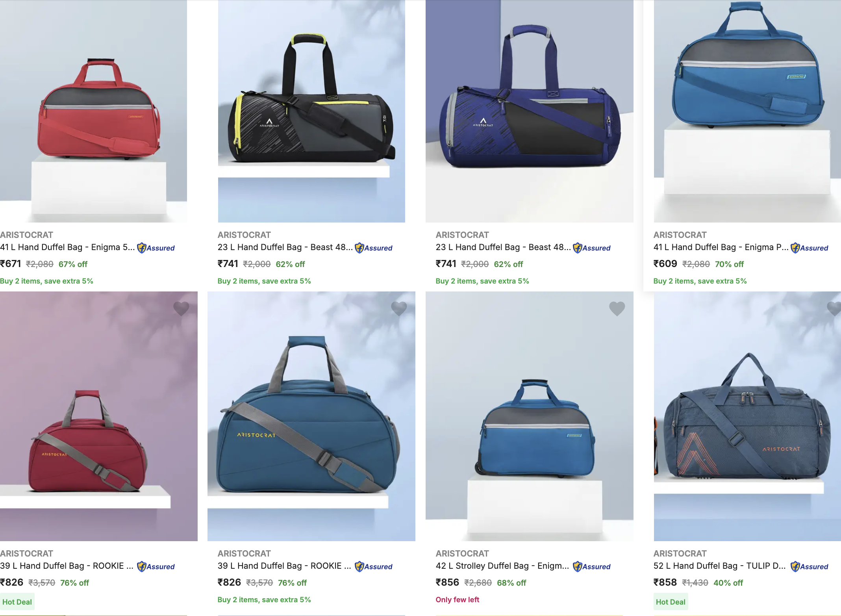Click ₹609 price of Enigma P bag
Screen dimensions: 841x616
pos(665,263)
